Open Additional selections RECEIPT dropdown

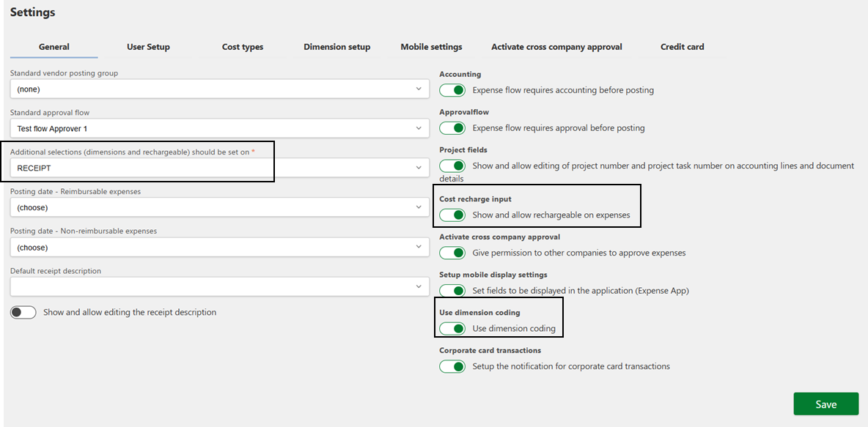click(220, 168)
